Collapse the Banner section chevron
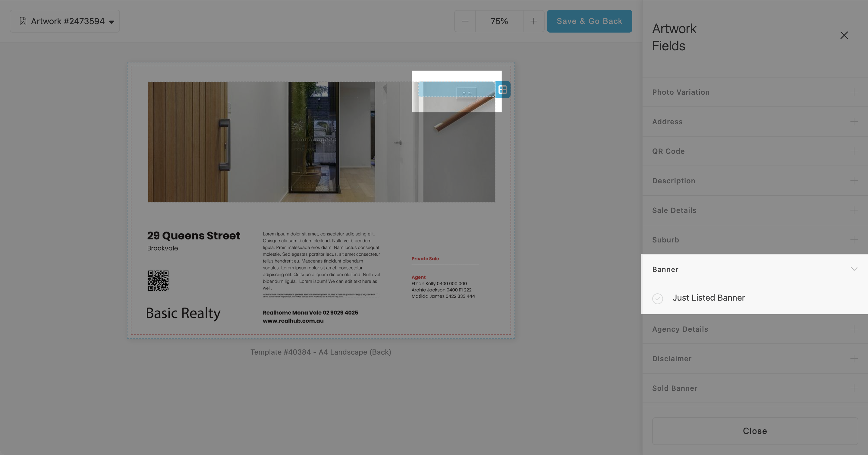The height and width of the screenshot is (455, 868). tap(854, 269)
